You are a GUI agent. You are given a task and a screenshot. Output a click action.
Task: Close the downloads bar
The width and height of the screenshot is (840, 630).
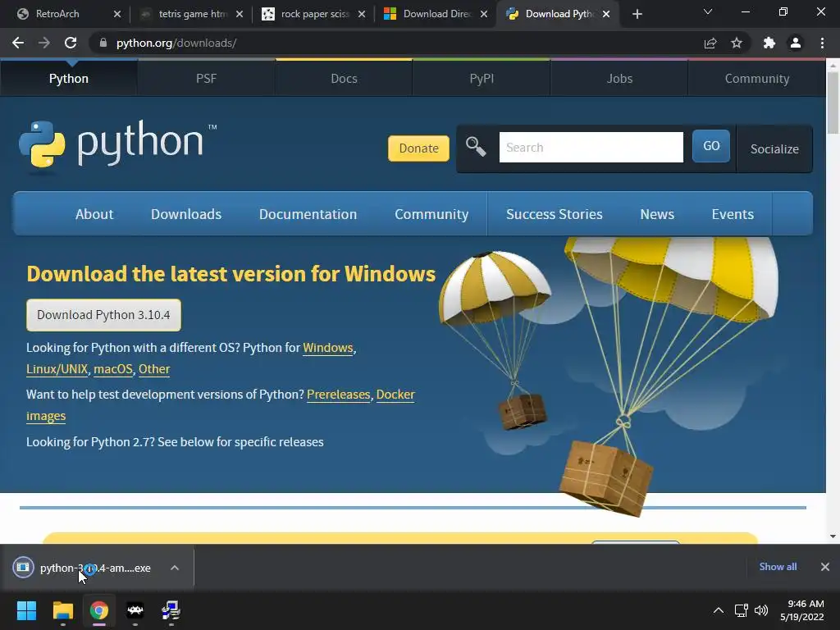(825, 567)
